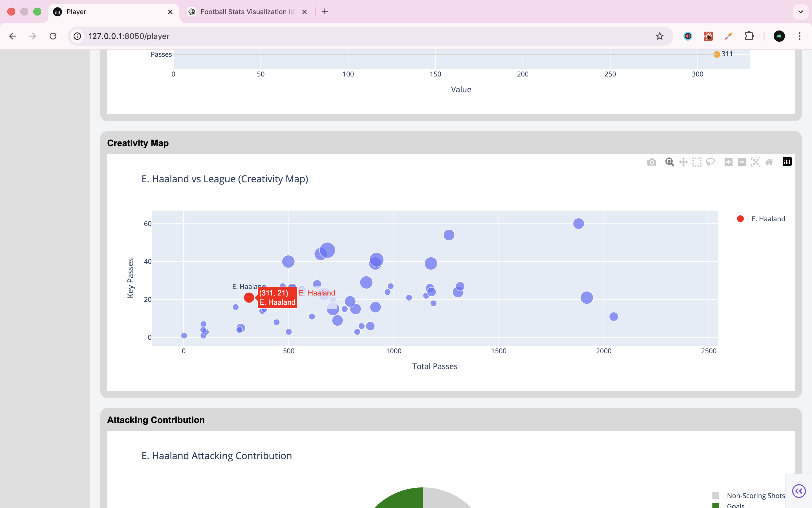This screenshot has height=508, width=812.
Task: Click the "Key Passes" y-axis title
Action: tap(131, 278)
